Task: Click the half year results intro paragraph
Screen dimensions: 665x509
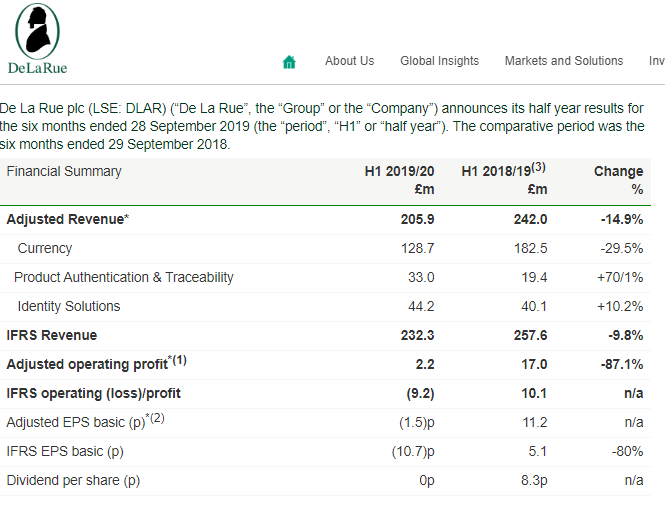Action: 320,126
